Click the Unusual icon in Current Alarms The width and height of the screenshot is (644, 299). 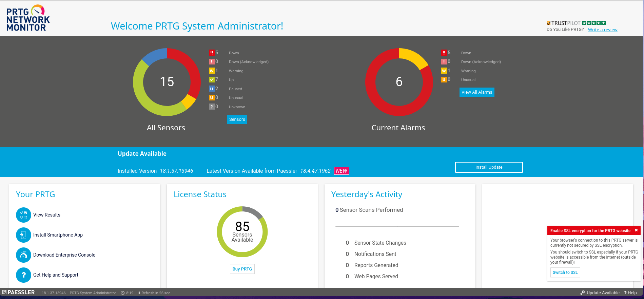tap(444, 79)
